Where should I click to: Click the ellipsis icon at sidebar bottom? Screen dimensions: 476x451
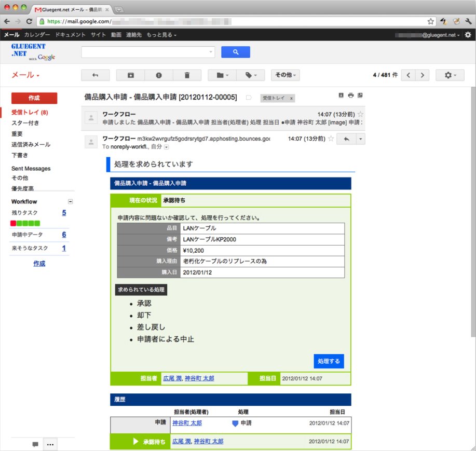50,445
